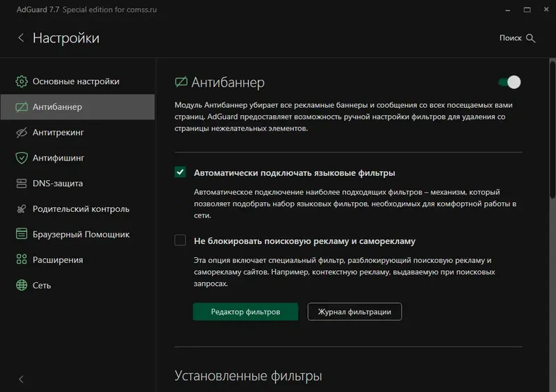The height and width of the screenshot is (392, 556).
Task: Click the Установленные фильтры heading
Action: [247, 377]
